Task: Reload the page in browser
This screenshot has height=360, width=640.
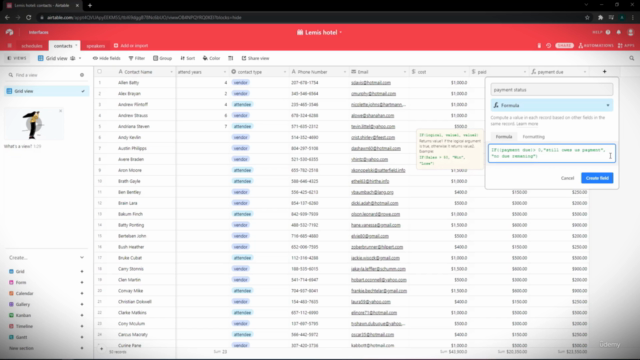Action: click(29, 18)
